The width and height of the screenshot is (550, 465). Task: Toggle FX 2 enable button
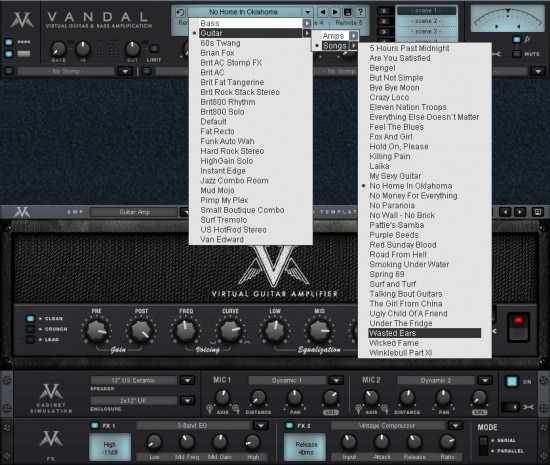pos(289,425)
